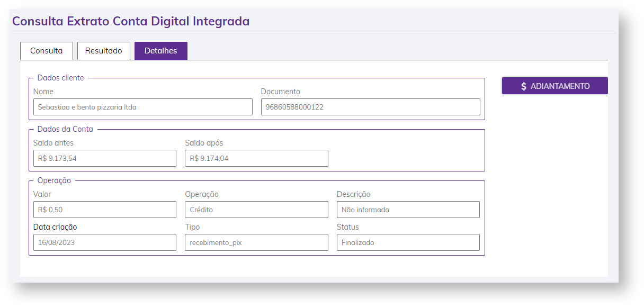
Task: Click the dollar sign icon on Adiantamento
Action: pyautogui.click(x=524, y=86)
